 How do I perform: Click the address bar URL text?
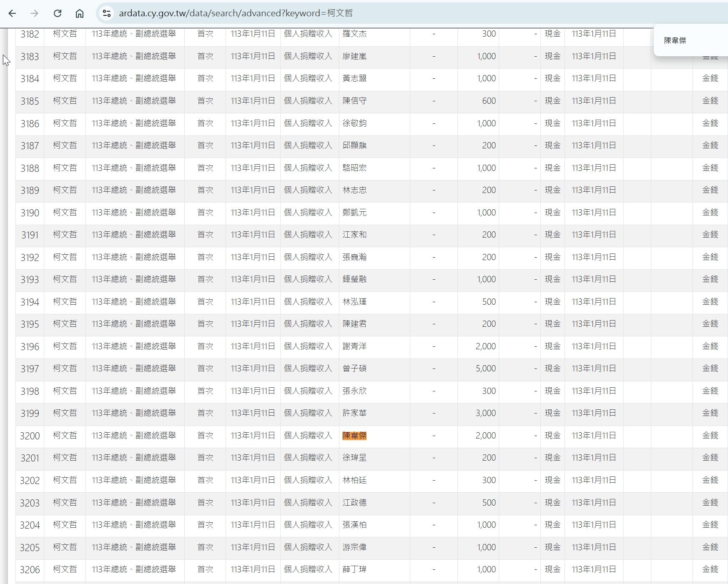[236, 13]
